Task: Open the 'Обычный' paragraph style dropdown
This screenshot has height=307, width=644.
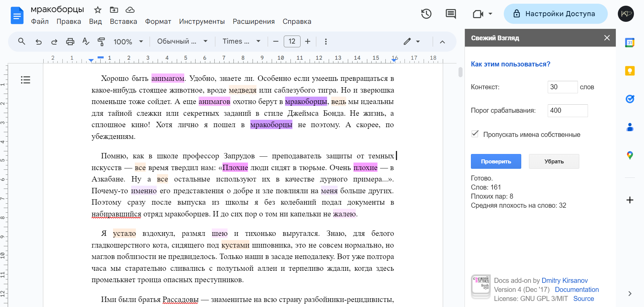Action: click(182, 41)
